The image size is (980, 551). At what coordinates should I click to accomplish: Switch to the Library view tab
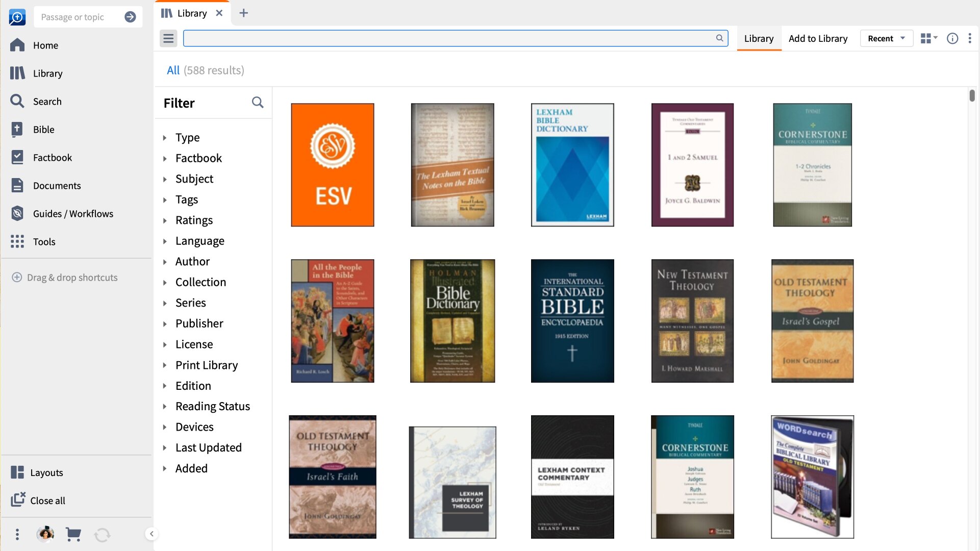click(759, 38)
